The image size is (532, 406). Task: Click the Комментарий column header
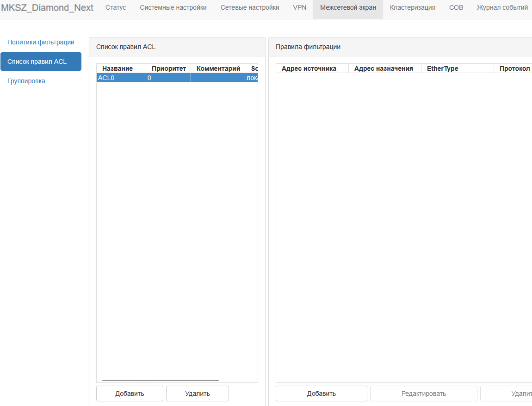pos(218,68)
